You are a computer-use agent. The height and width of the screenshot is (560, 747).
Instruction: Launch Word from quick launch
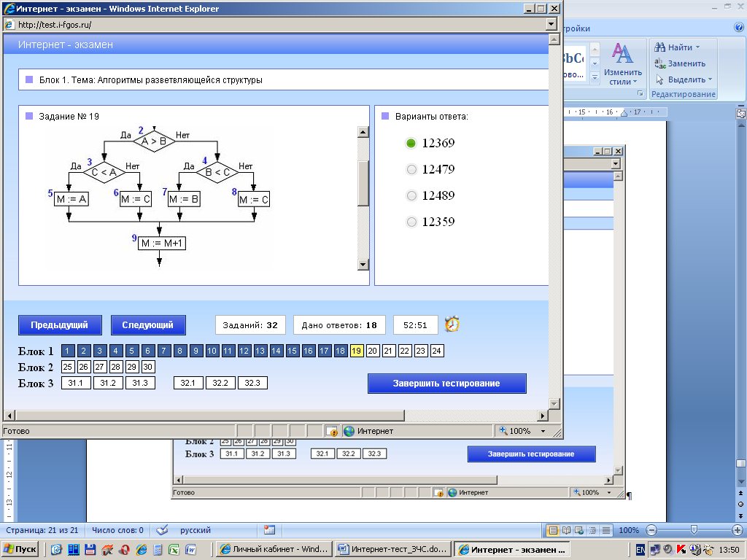pos(190,550)
